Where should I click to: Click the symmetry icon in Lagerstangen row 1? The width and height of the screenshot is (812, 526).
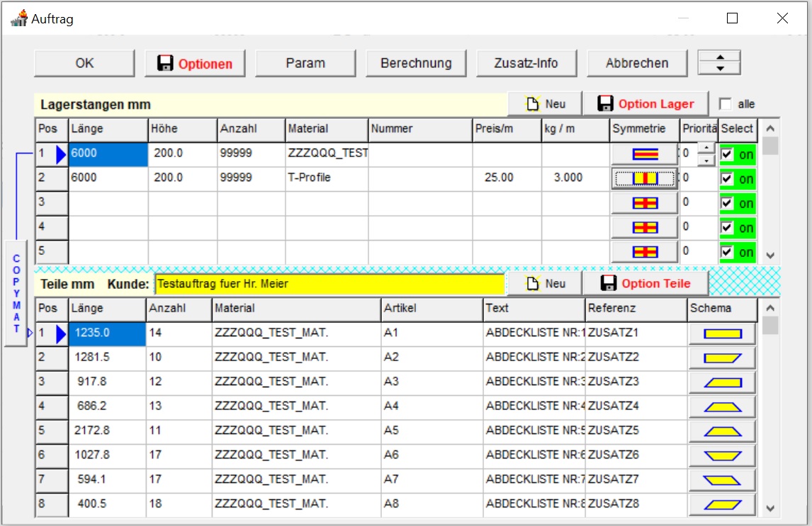[x=644, y=154]
